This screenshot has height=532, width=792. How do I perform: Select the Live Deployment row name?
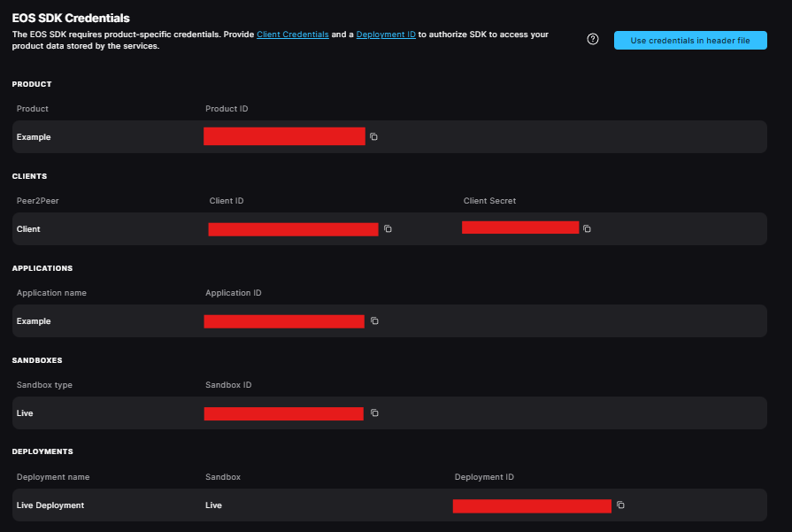point(50,505)
